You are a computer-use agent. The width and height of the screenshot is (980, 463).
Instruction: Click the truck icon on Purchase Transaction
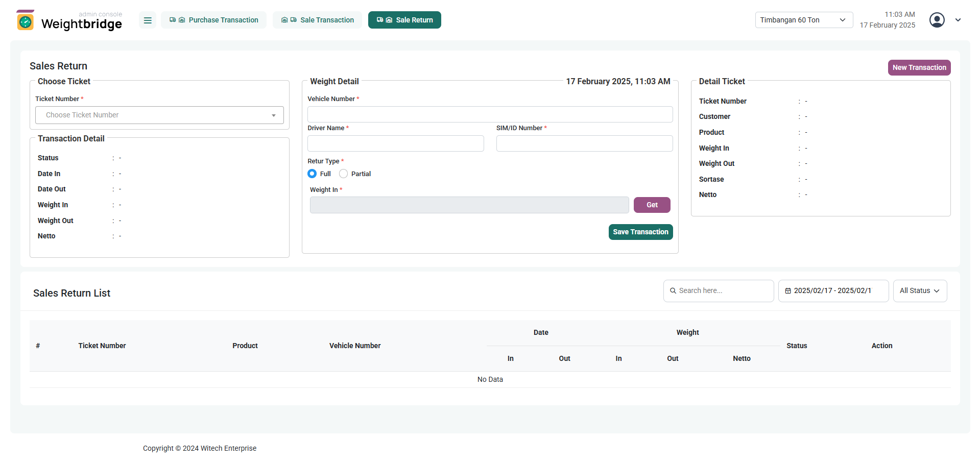[x=173, y=20]
